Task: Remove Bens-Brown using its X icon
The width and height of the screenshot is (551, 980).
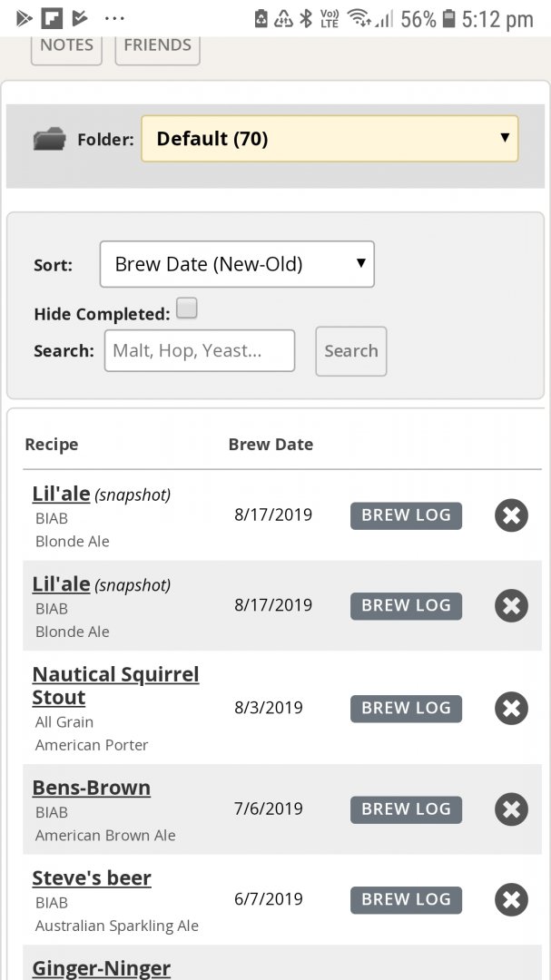Action: pos(511,809)
